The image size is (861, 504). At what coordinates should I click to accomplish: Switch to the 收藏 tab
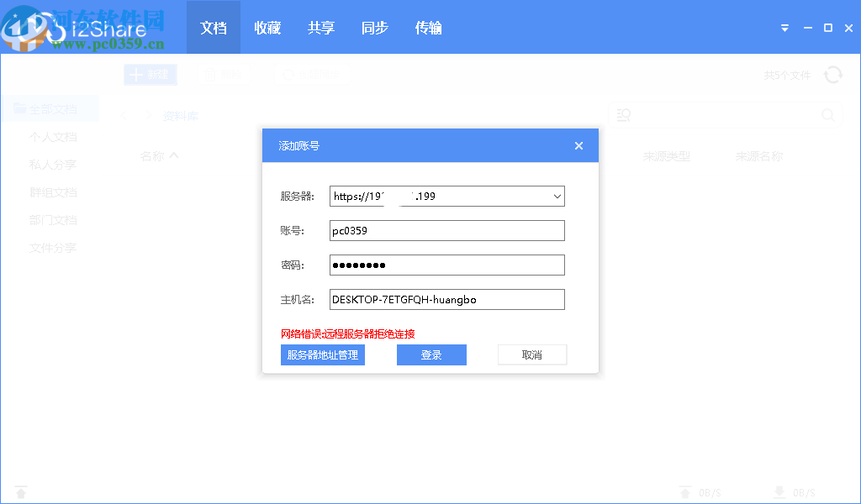(x=267, y=28)
